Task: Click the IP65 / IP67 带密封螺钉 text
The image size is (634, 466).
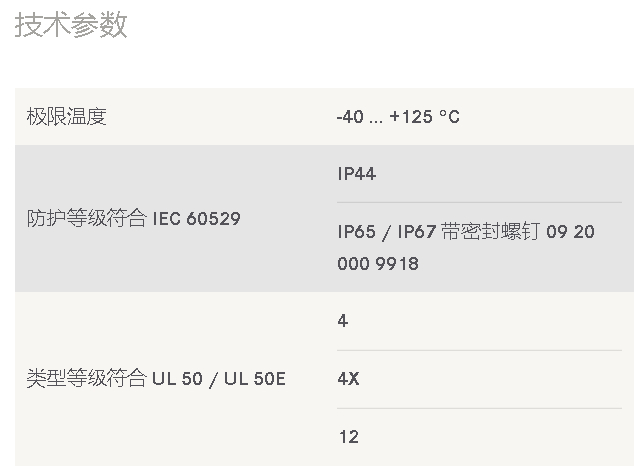Action: (x=439, y=232)
